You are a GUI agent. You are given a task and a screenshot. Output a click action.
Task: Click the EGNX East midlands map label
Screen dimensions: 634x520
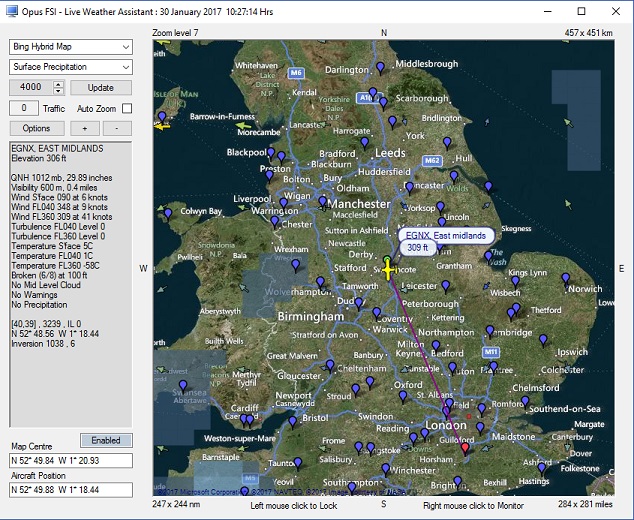click(x=446, y=236)
